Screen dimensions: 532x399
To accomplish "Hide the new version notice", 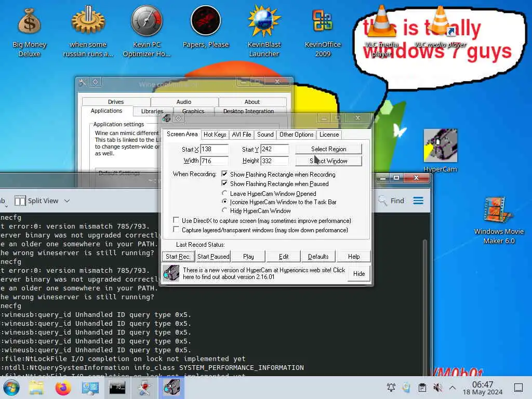I will (x=359, y=273).
